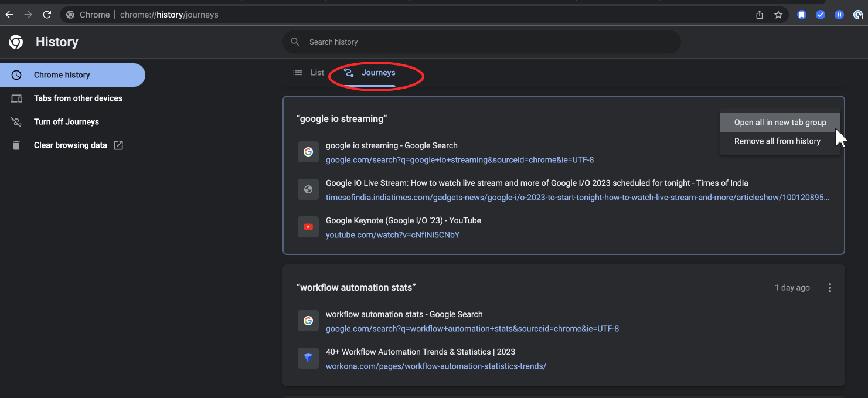
Task: Click the profile avatar in the browser toolbar
Action: pos(858,15)
